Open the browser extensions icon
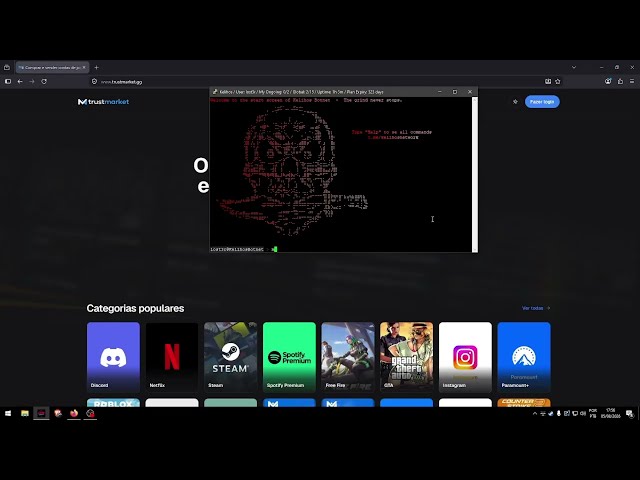Image resolution: width=640 pixels, height=480 pixels. [x=620, y=82]
